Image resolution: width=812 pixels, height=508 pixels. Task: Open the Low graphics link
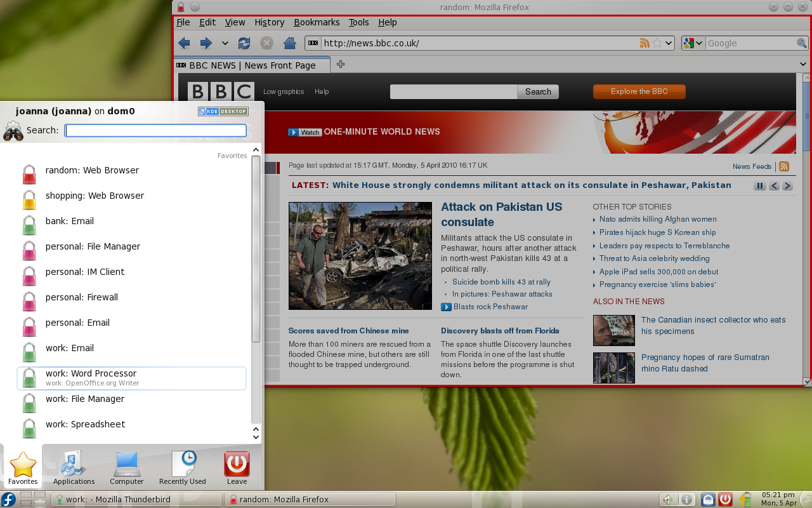284,91
